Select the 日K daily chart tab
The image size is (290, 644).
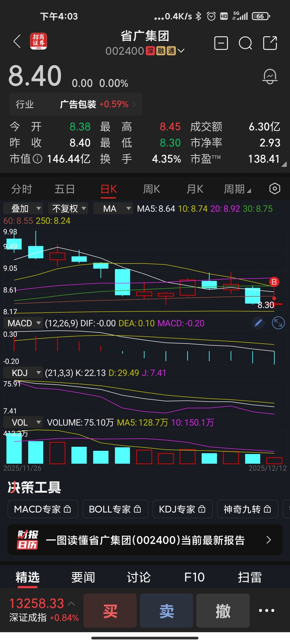tap(108, 189)
